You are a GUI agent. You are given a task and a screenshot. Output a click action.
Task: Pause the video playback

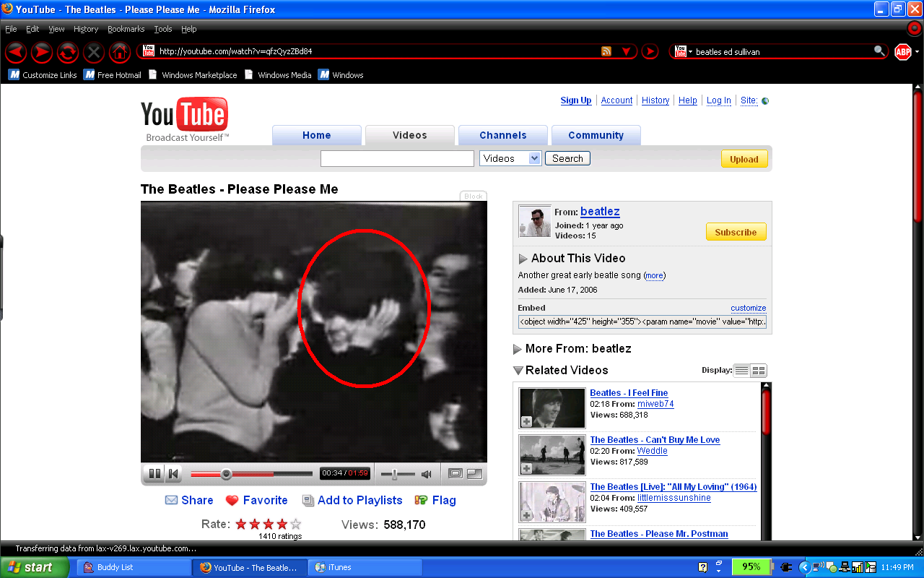click(x=154, y=474)
